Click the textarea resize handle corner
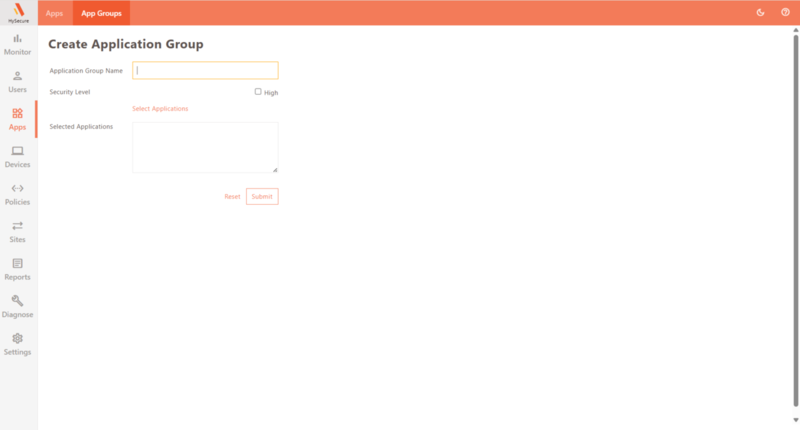This screenshot has width=800, height=430. (x=275, y=170)
